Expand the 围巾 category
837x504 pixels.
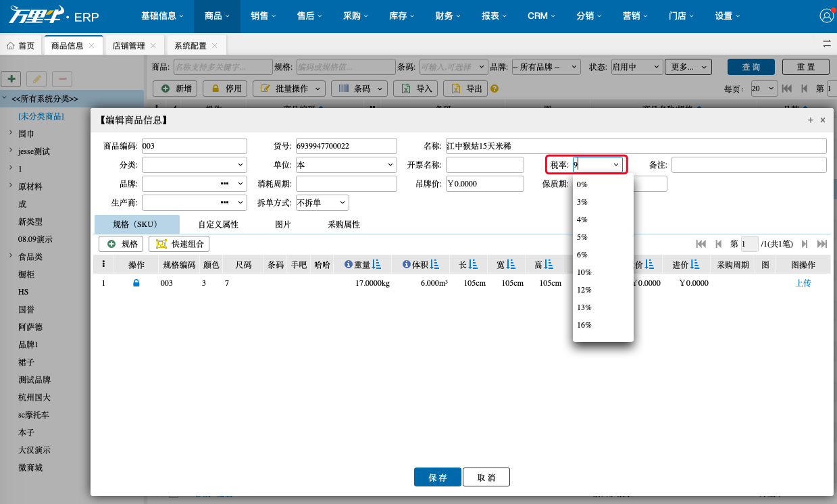tap(11, 133)
